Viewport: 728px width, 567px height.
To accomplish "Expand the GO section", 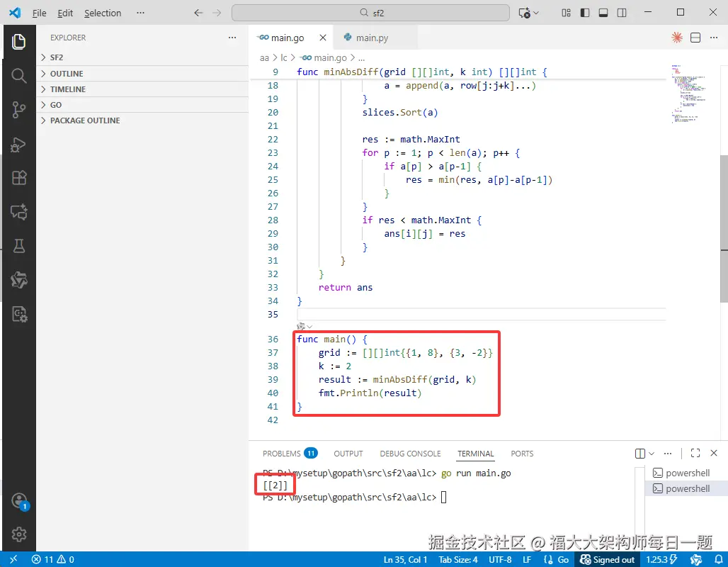I will pyautogui.click(x=142, y=105).
